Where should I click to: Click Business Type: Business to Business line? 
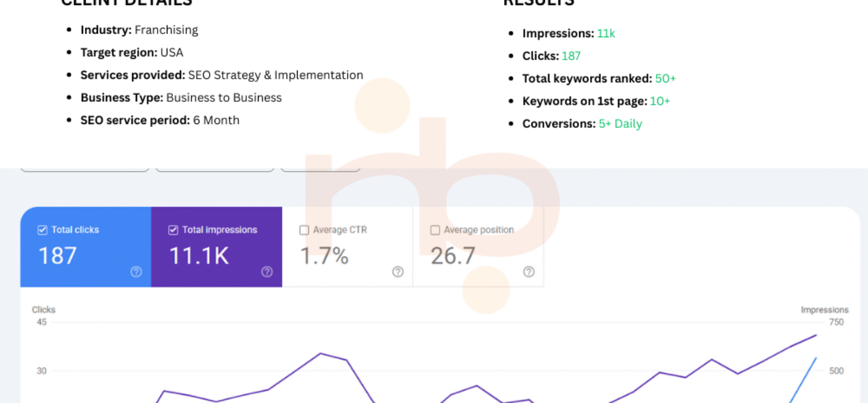pyautogui.click(x=181, y=97)
